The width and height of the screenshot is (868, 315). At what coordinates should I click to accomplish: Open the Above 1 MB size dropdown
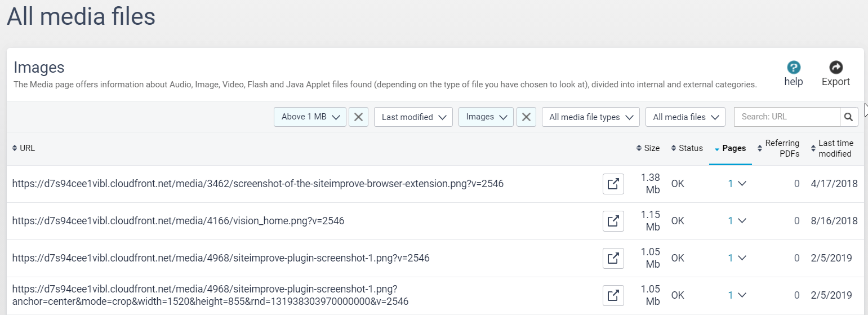pos(310,117)
